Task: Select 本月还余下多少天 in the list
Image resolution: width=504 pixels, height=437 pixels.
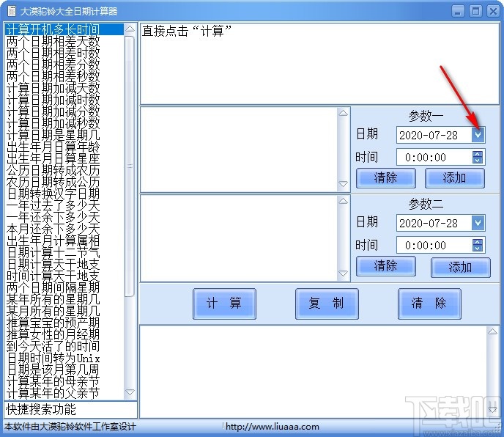Action: 64,229
